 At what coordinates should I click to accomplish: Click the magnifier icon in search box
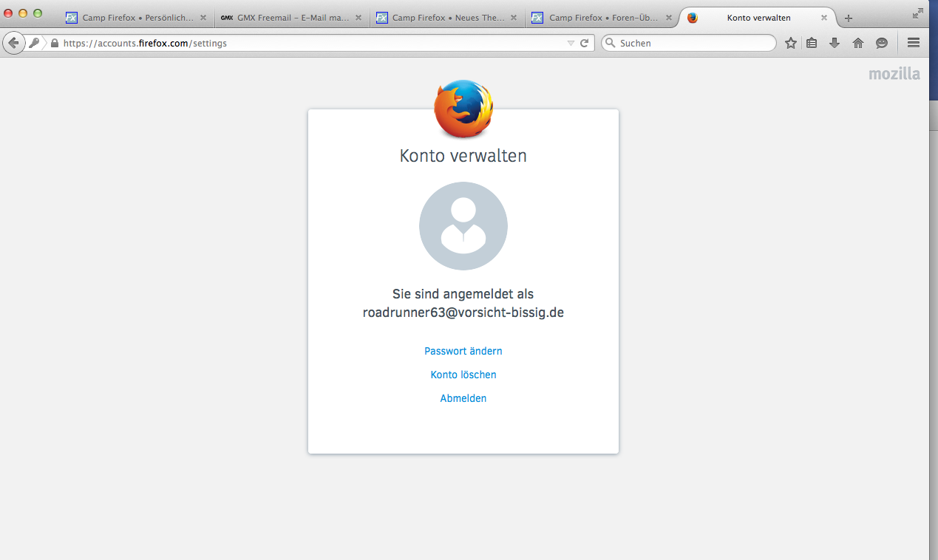(x=611, y=43)
